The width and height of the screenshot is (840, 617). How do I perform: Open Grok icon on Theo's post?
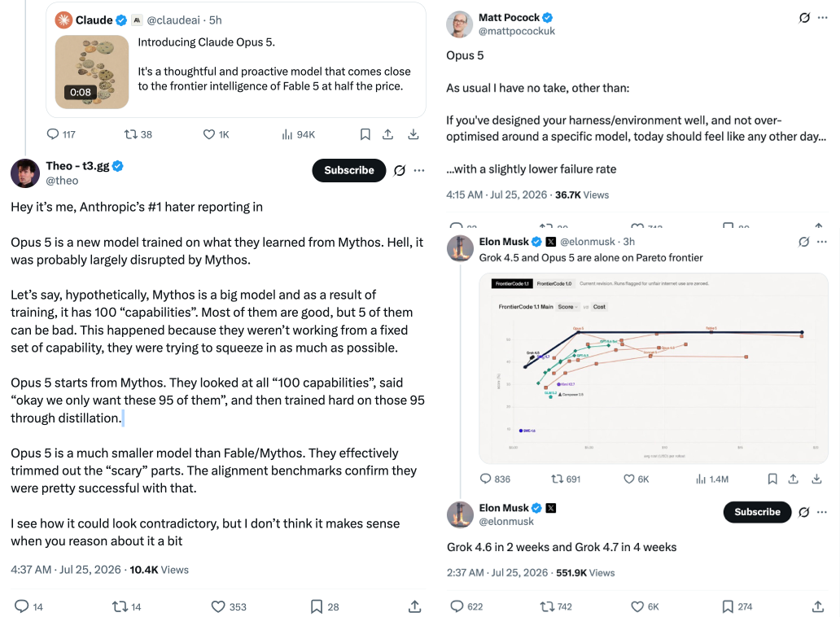(x=400, y=171)
